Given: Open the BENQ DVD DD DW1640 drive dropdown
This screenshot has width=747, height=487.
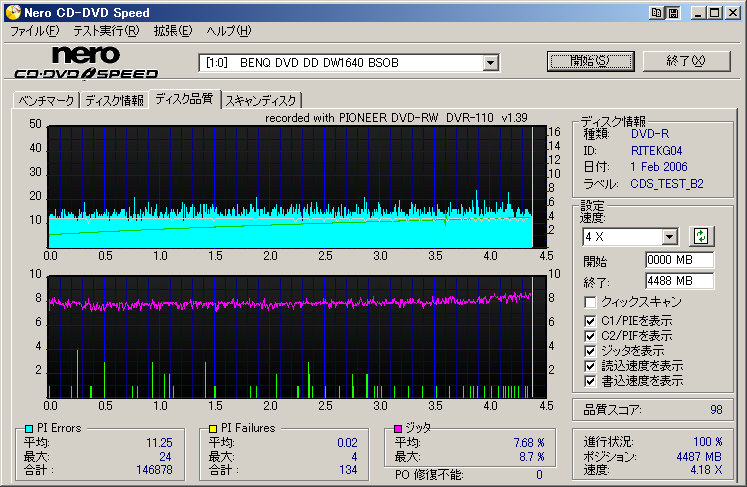Looking at the screenshot, I should pyautogui.click(x=490, y=63).
